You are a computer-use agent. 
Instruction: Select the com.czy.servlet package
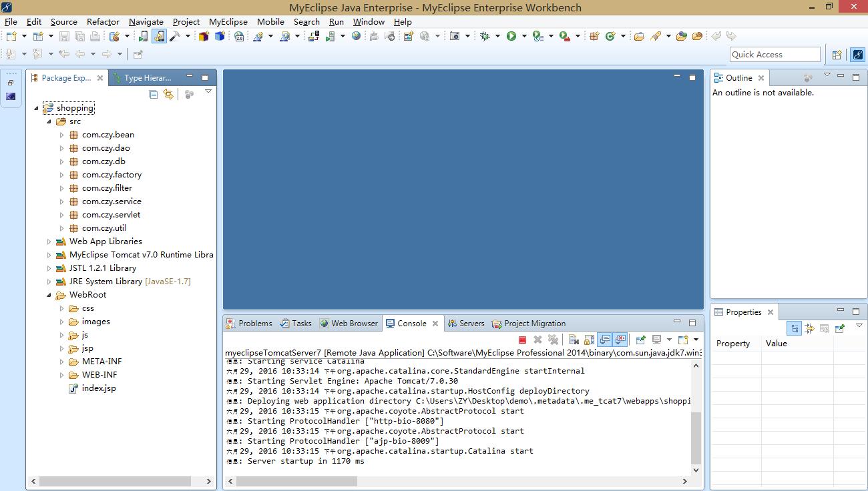point(105,215)
